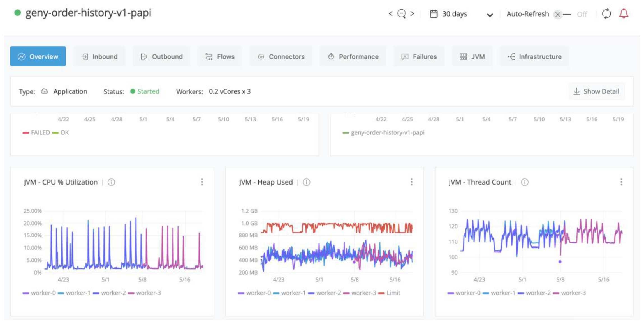The width and height of the screenshot is (644, 324).
Task: Open the calendar date picker icon
Action: (x=434, y=14)
